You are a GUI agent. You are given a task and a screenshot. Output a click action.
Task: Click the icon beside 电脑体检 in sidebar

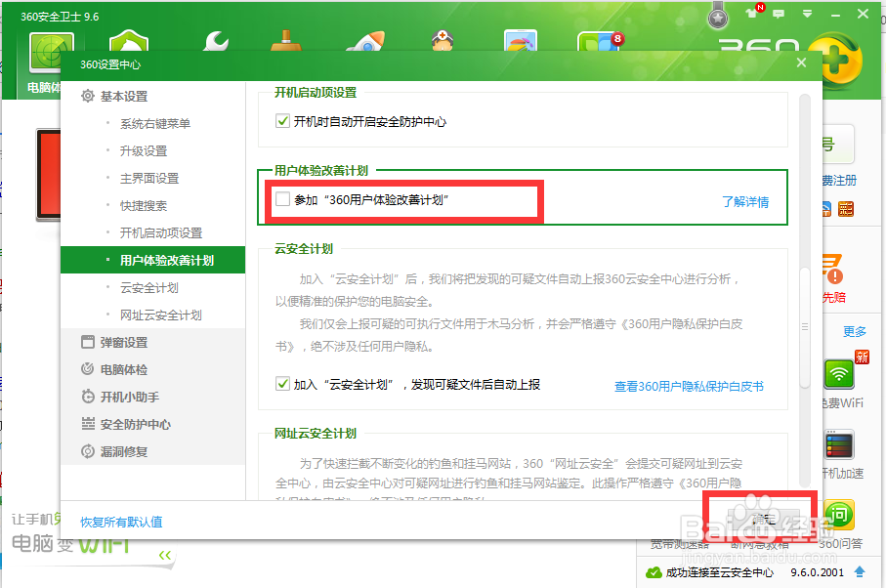(x=88, y=369)
